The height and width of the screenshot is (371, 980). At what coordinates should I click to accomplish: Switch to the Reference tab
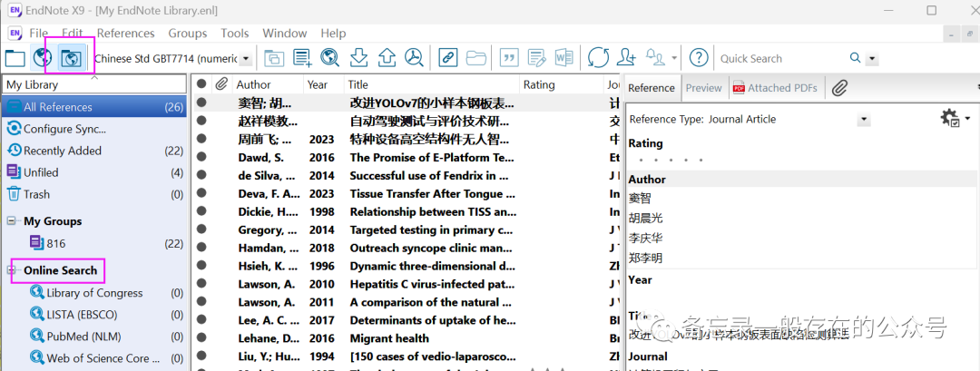coord(652,88)
